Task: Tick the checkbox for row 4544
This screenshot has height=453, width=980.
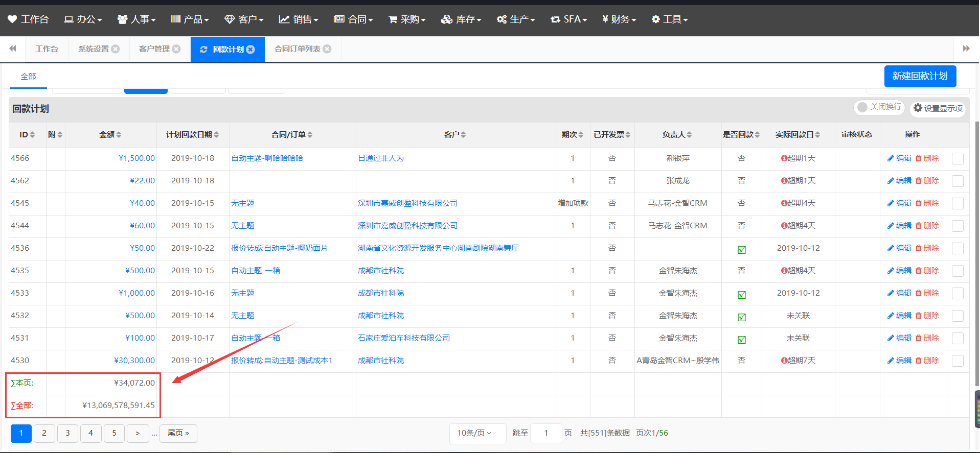Action: point(958,226)
